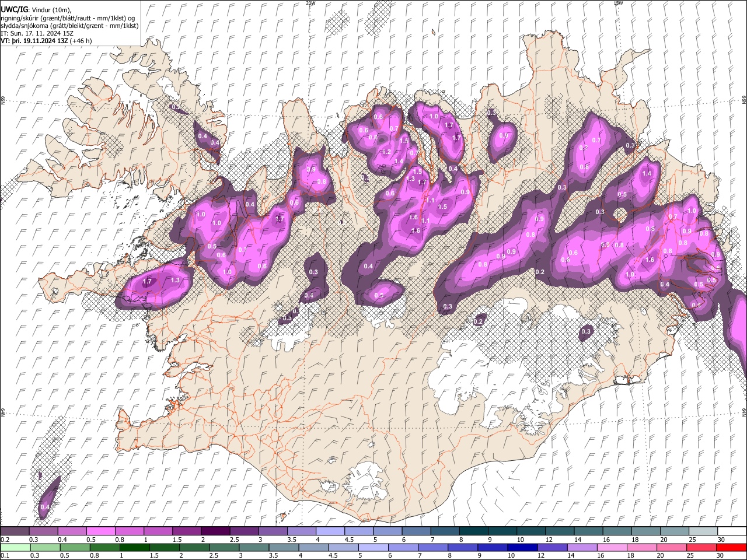The height and width of the screenshot is (560, 747).
Task: Click dark teal snow swatch between 8 and 9
Action: click(x=473, y=531)
